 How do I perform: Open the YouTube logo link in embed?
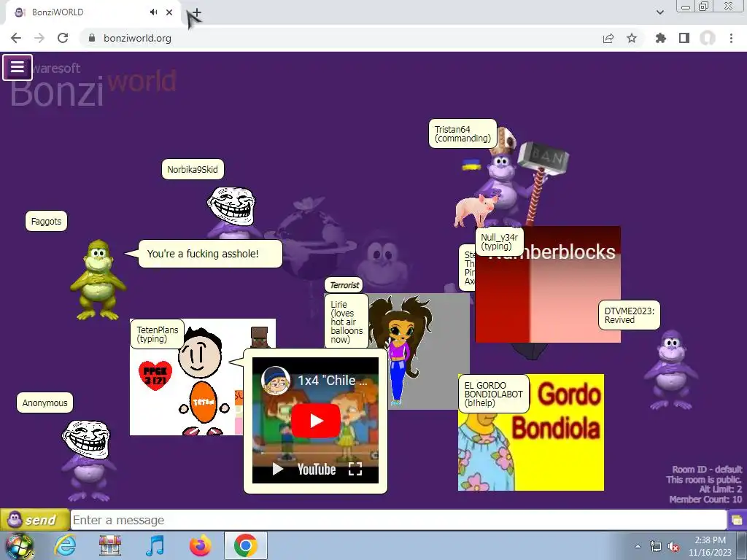pos(317,470)
